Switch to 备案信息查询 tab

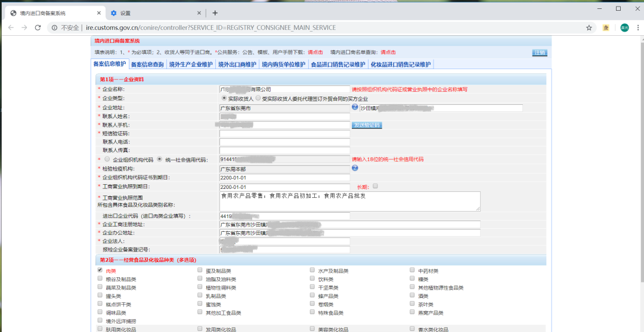point(147,64)
